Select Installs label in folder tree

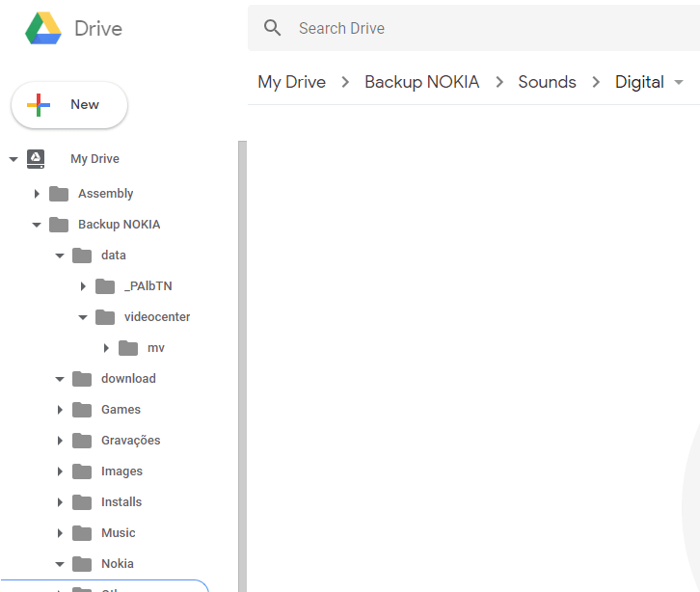coord(121,501)
